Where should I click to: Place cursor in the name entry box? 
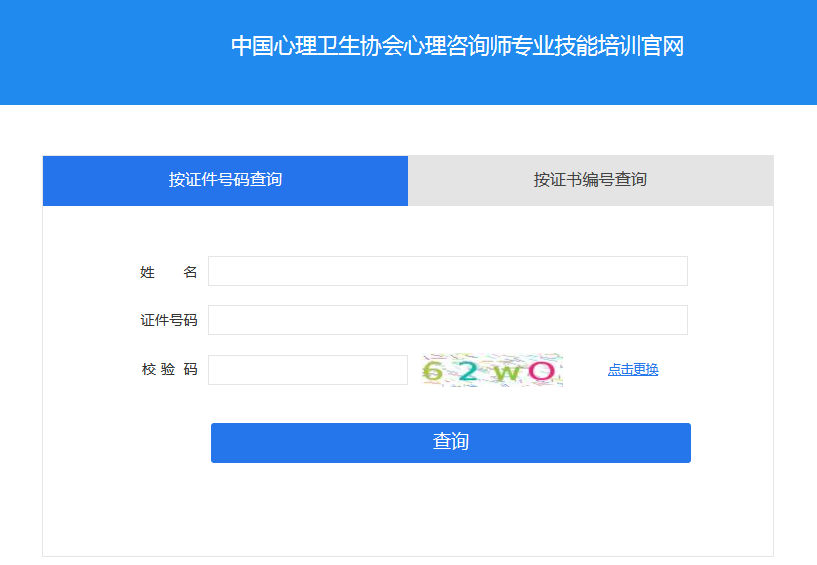pos(447,271)
